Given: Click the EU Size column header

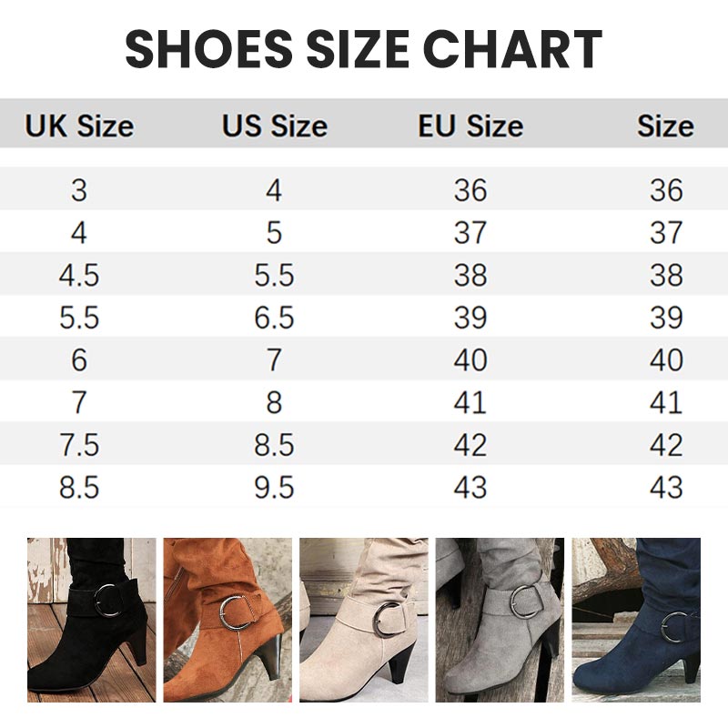Looking at the screenshot, I should 470,126.
